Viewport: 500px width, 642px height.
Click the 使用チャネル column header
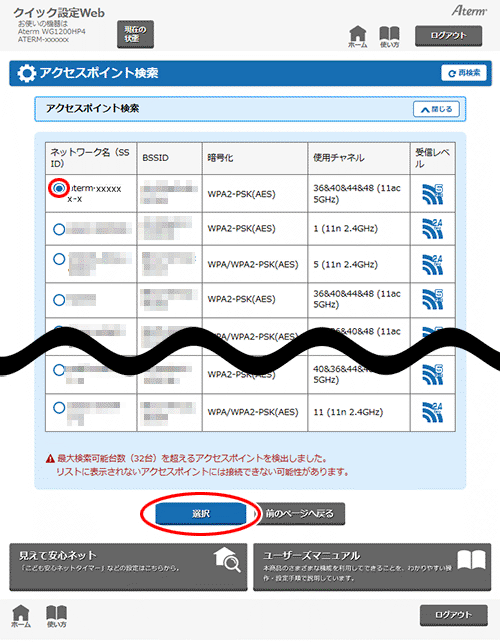click(x=359, y=158)
